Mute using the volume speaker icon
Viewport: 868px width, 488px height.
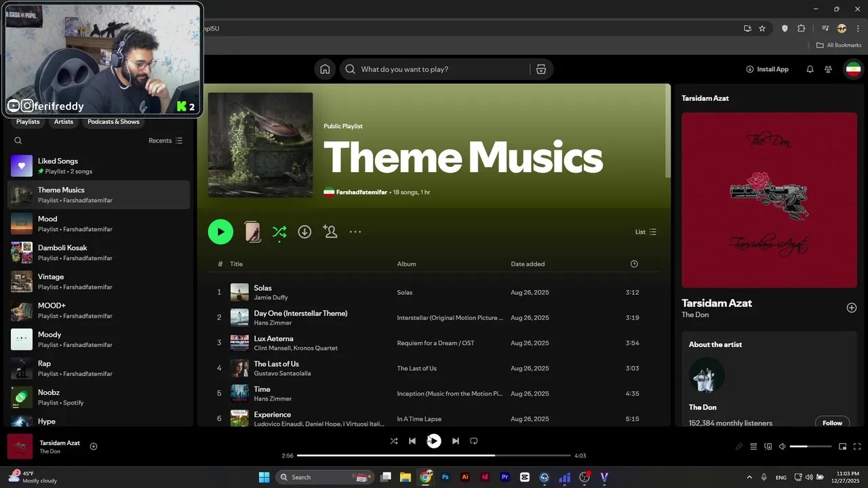point(782,447)
